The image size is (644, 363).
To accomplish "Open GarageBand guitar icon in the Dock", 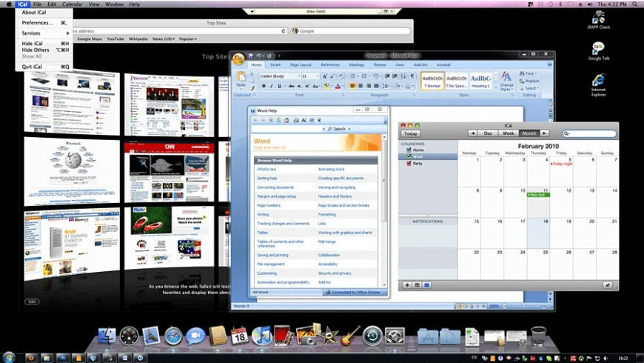I will coord(350,335).
